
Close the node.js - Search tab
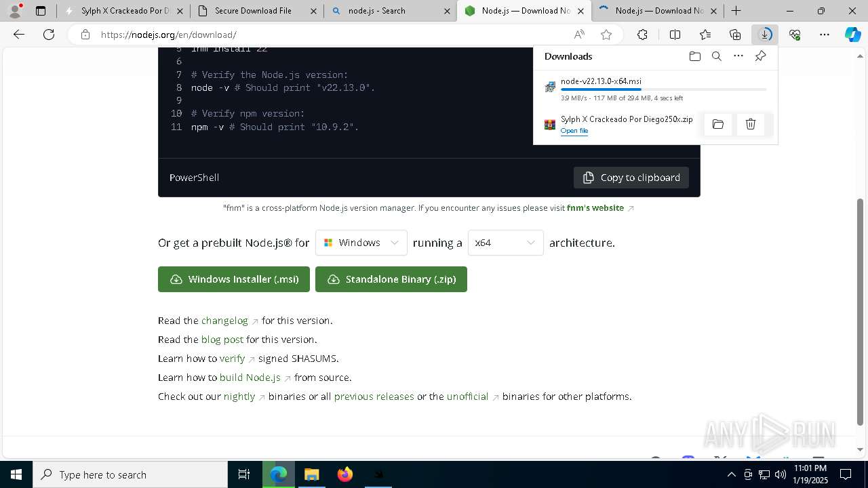tap(447, 11)
